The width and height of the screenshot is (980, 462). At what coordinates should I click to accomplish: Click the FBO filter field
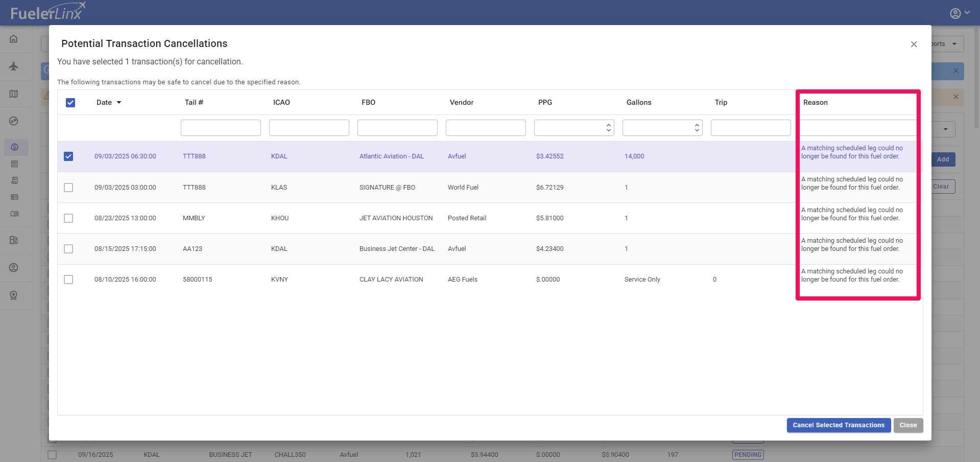click(397, 128)
